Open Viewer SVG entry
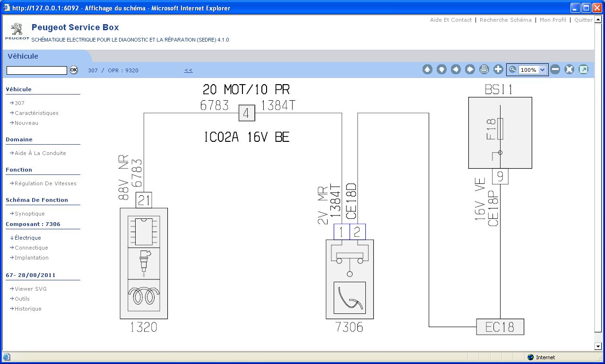Viewport: 605px width, 364px height. (x=30, y=289)
